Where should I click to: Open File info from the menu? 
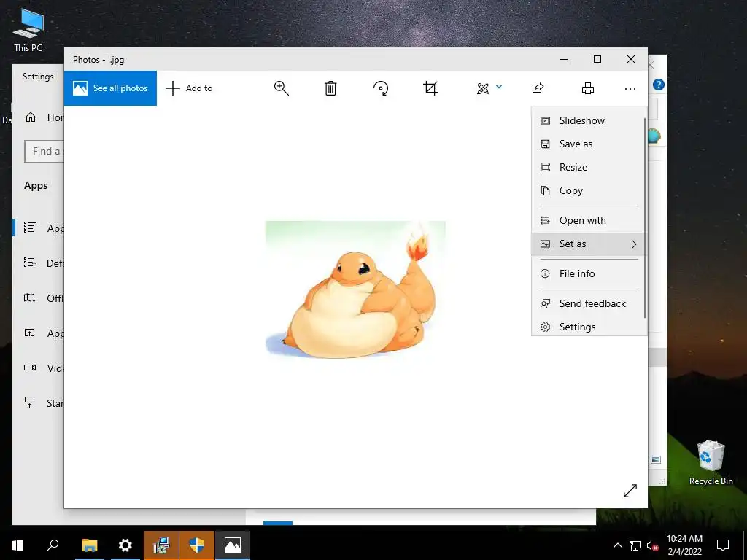coord(588,274)
